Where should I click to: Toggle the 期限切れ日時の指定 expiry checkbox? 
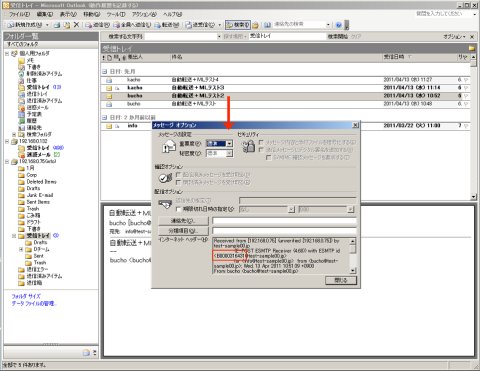pos(178,209)
